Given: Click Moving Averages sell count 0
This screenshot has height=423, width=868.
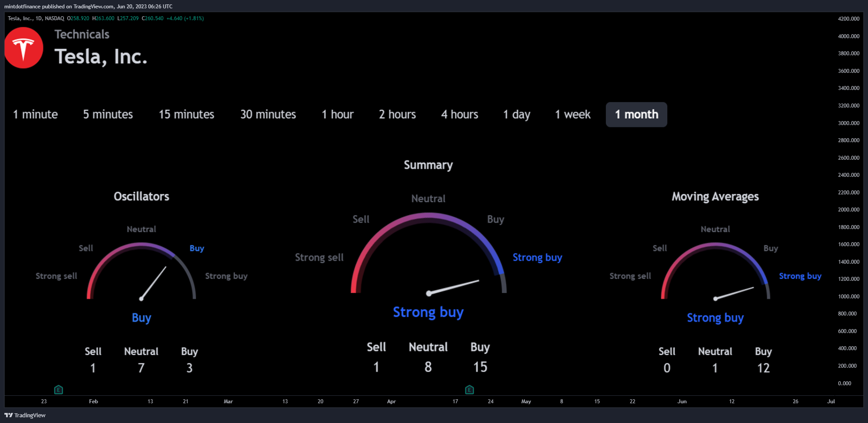Looking at the screenshot, I should pyautogui.click(x=667, y=368).
